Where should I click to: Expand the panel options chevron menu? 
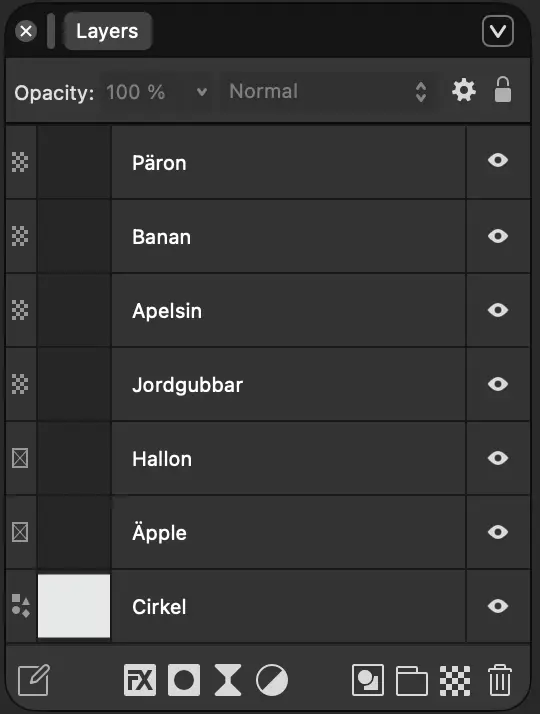pyautogui.click(x=498, y=31)
